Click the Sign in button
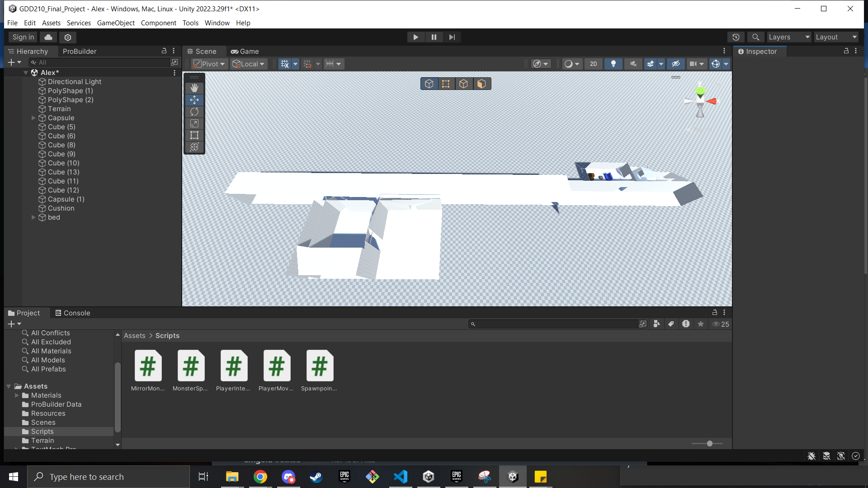 coord(23,37)
